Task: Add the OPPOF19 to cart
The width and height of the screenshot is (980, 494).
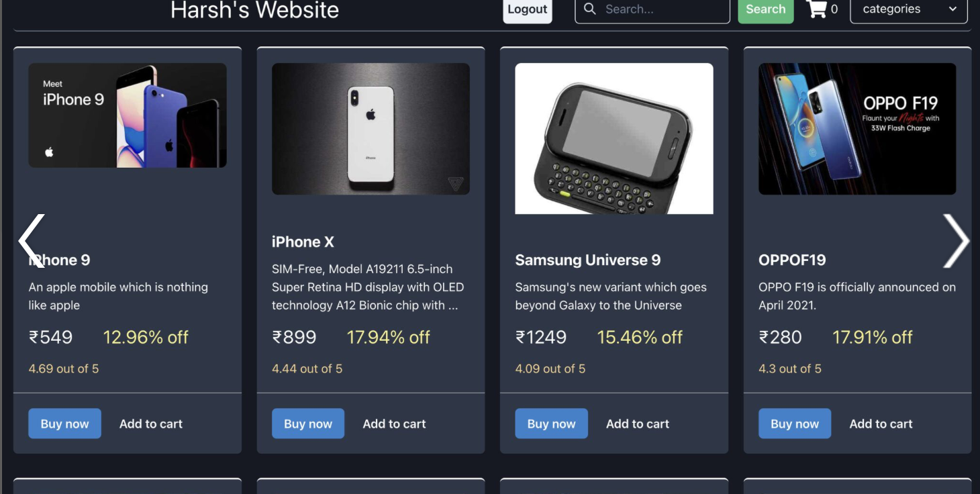Action: [x=881, y=424]
